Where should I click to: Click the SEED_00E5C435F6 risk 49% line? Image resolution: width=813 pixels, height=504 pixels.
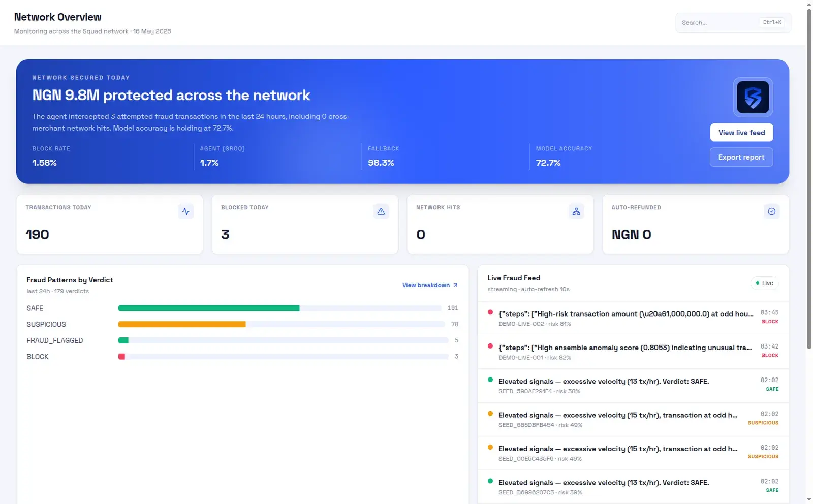click(x=540, y=459)
